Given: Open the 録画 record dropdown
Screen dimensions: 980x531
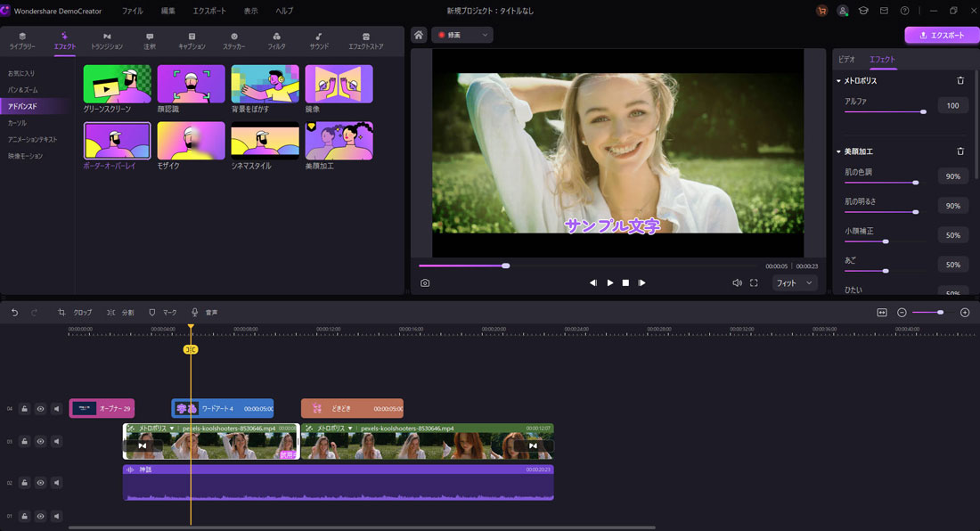Looking at the screenshot, I should [462, 35].
